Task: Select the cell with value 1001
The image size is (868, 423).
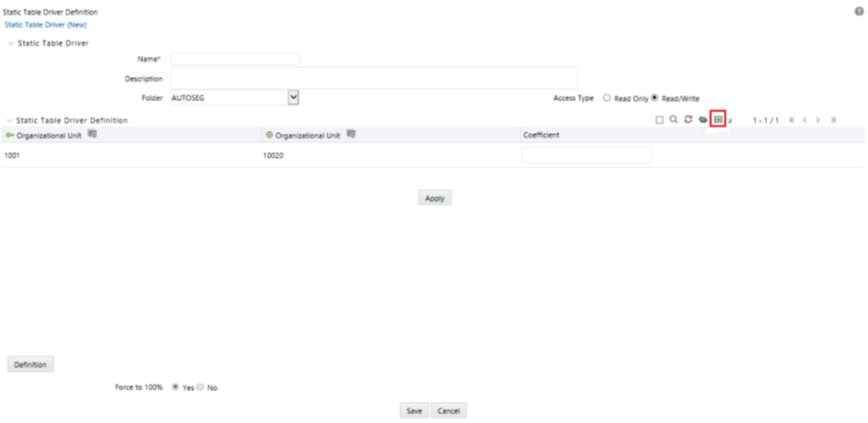Action: [12, 156]
